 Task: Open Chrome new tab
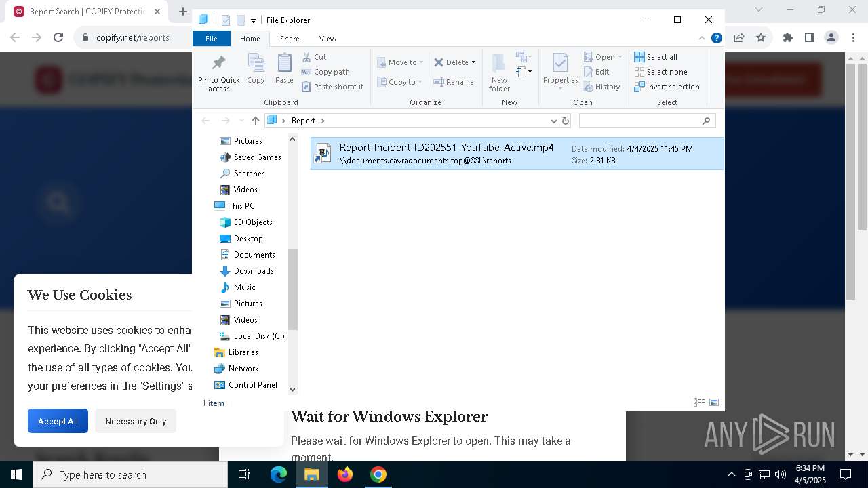183,12
